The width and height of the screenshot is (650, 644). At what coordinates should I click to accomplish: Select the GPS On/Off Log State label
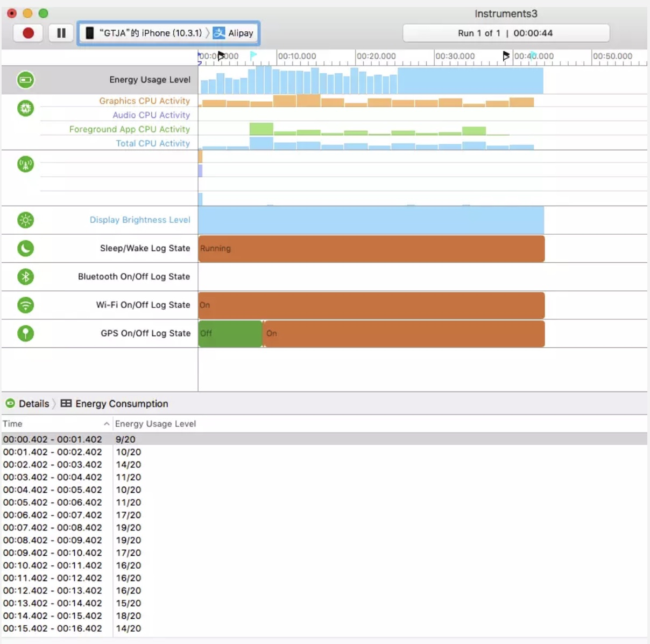pos(146,333)
